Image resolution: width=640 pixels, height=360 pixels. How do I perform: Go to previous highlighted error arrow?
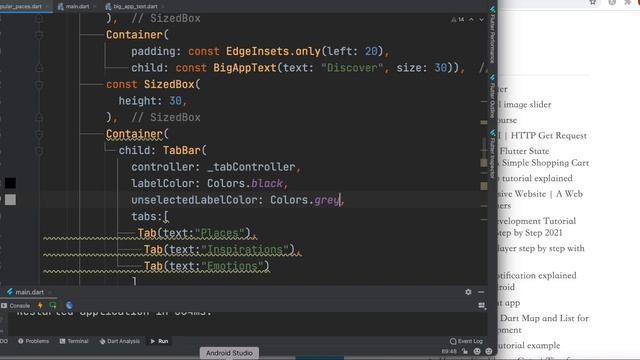(471, 19)
